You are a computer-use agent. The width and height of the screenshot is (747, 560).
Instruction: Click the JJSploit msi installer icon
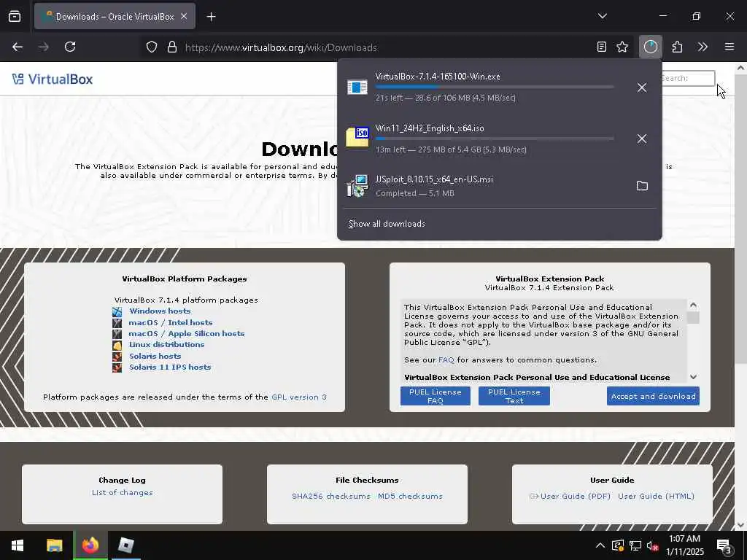click(357, 186)
